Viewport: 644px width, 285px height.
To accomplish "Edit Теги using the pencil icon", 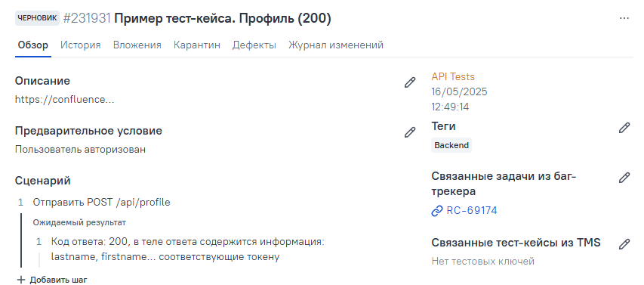I will tap(624, 128).
